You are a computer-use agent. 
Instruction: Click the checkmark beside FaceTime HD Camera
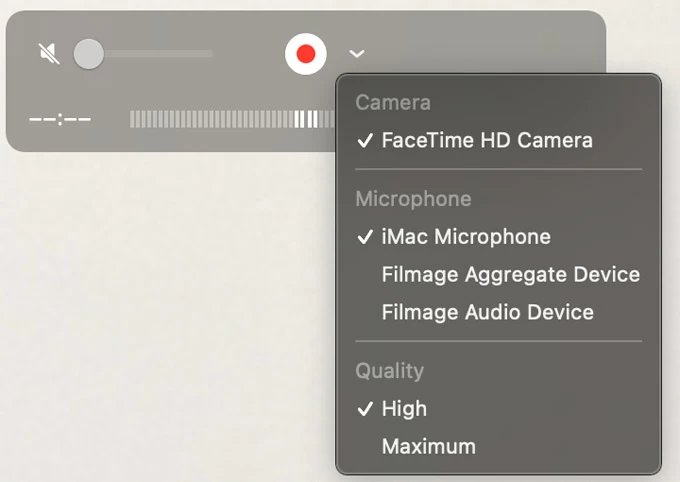point(365,141)
